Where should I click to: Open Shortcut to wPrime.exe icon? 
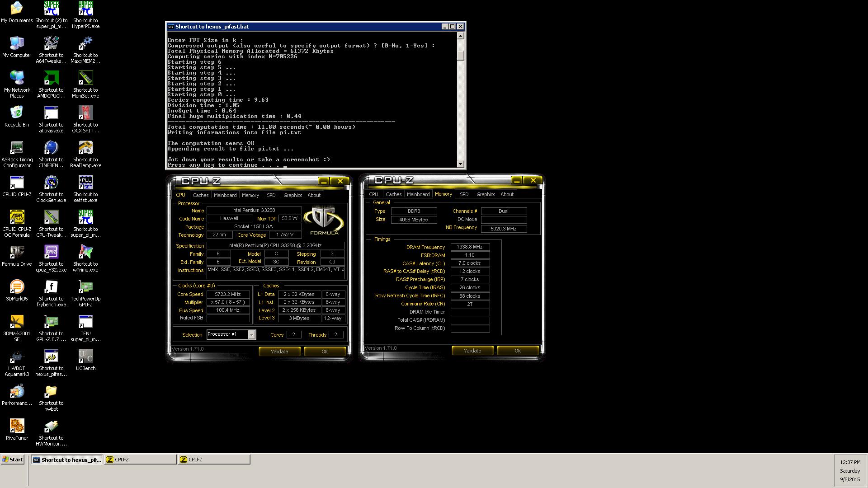point(85,259)
